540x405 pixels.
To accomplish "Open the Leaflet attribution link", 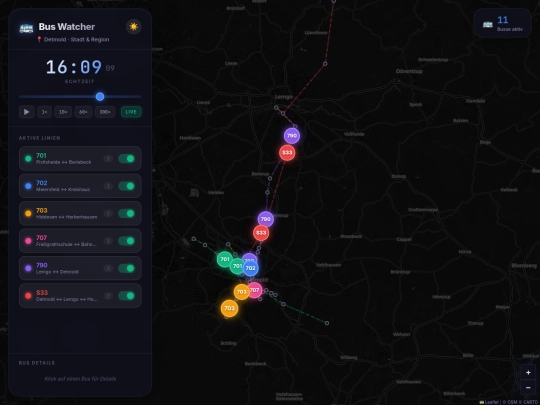I will point(489,402).
